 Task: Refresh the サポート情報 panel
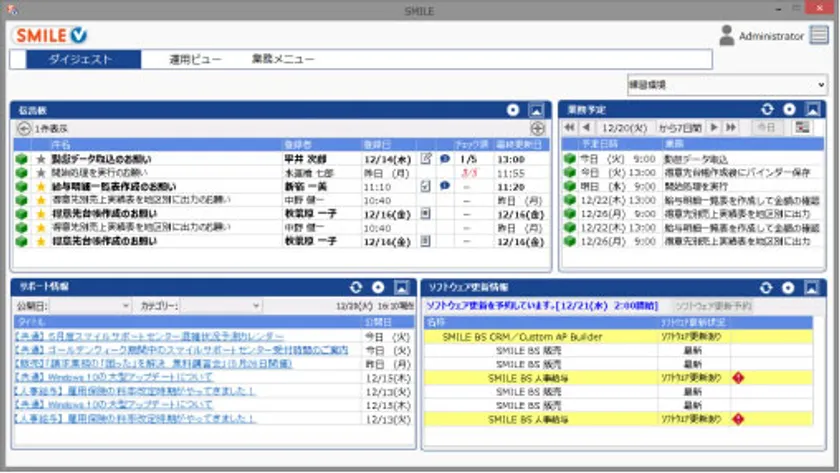click(x=354, y=287)
